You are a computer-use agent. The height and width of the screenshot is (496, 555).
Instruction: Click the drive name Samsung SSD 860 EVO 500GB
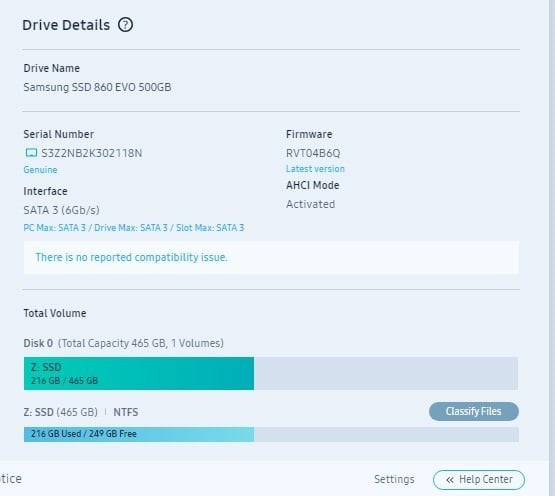point(97,87)
